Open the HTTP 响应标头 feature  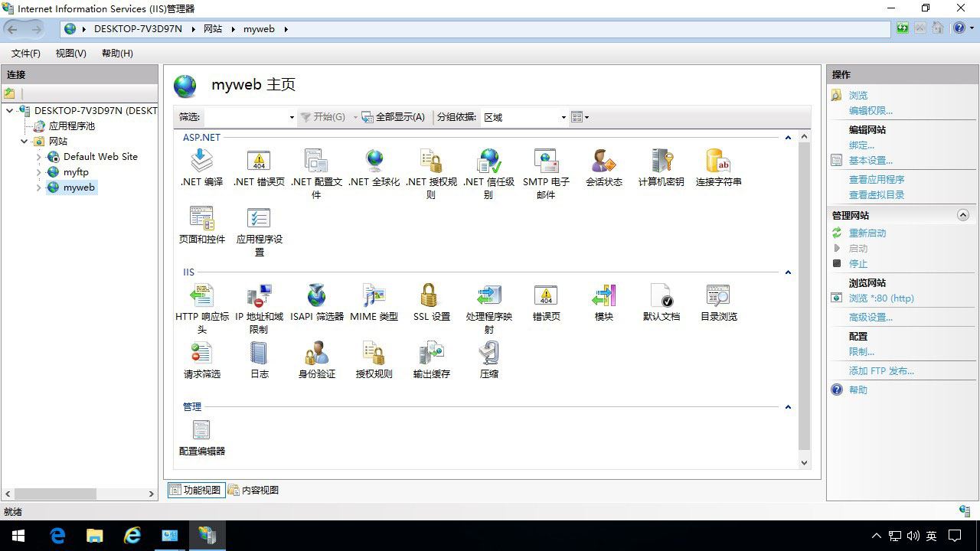[x=201, y=308]
